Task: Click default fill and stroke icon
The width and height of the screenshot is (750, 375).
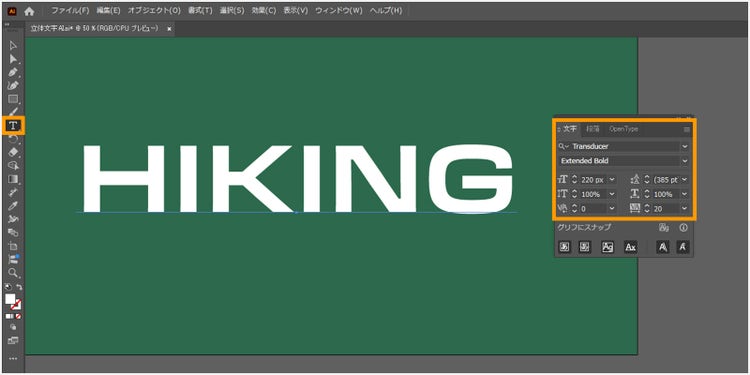Action: tap(8, 287)
